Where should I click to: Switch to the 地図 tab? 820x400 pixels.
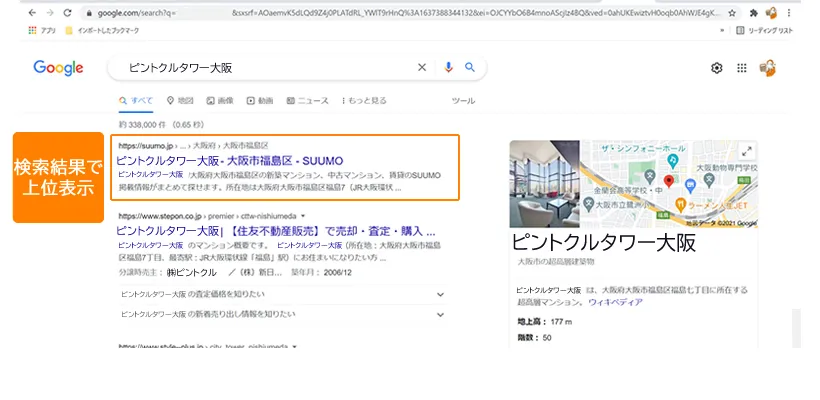click(x=180, y=101)
